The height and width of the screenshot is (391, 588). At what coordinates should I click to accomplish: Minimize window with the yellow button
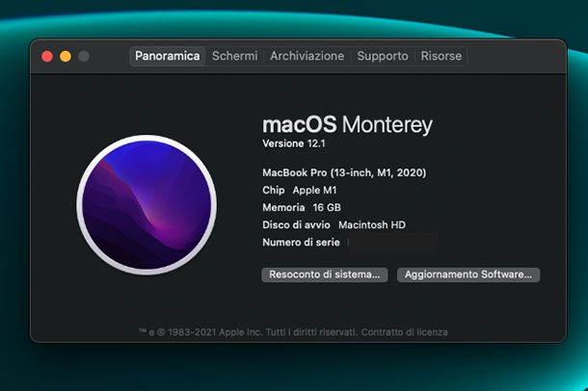tap(66, 57)
